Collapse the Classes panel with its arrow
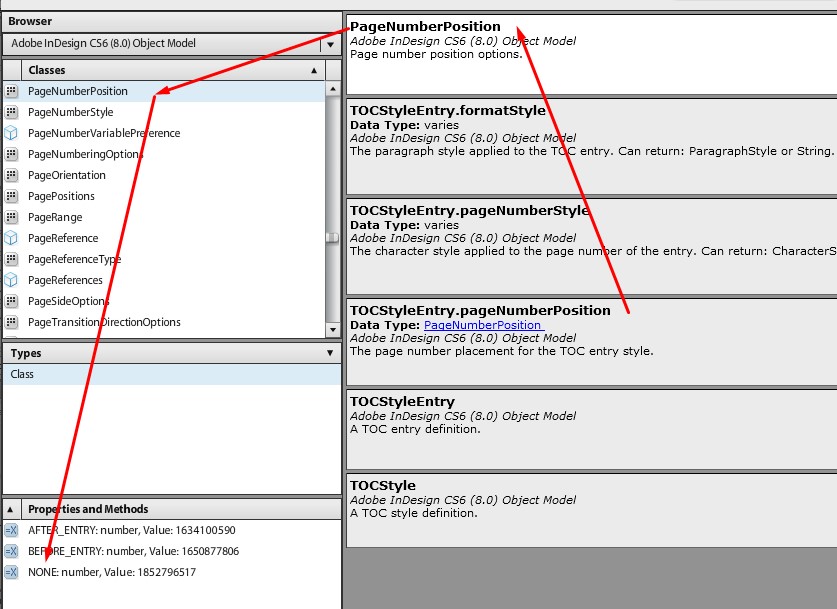Viewport: 837px width, 609px height. (x=314, y=70)
